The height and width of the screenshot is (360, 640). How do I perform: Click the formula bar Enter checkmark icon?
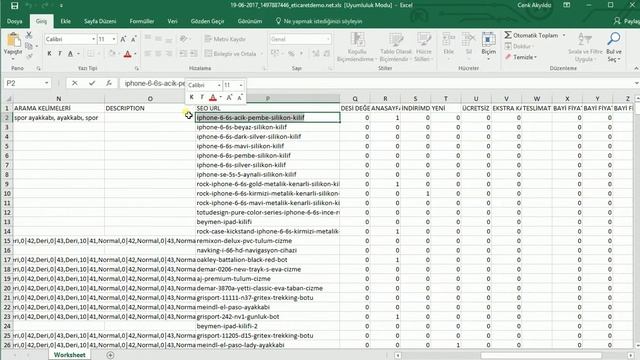pos(92,83)
